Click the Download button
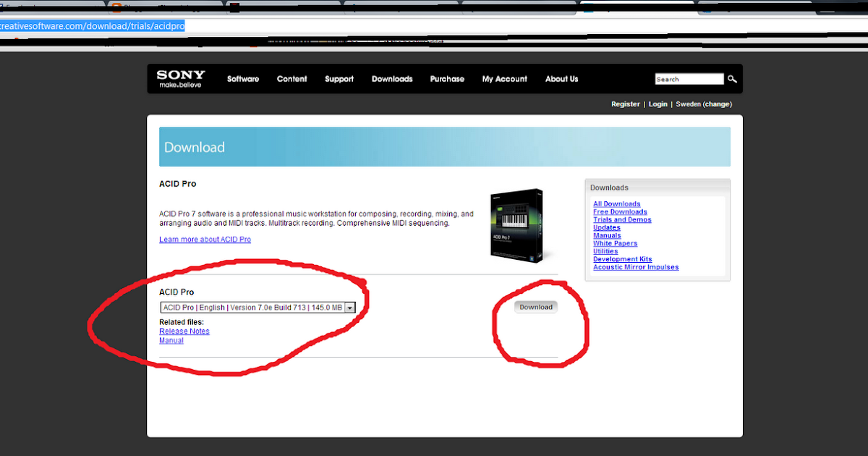 tap(536, 307)
